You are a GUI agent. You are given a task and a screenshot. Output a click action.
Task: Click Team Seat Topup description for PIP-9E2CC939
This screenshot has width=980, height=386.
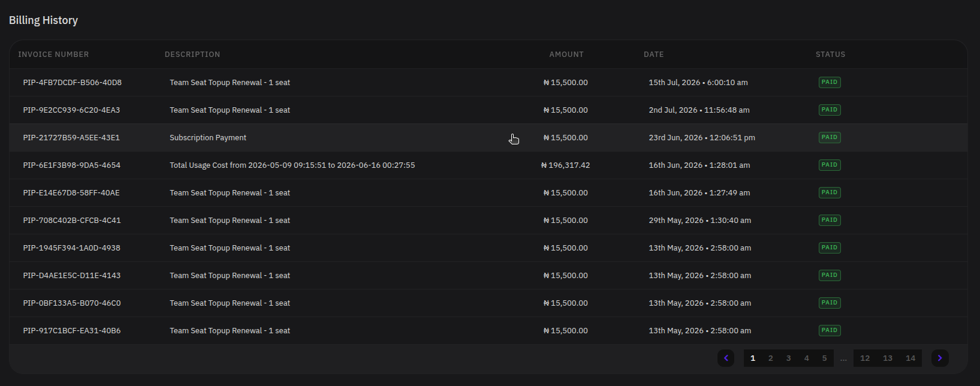[x=230, y=110]
